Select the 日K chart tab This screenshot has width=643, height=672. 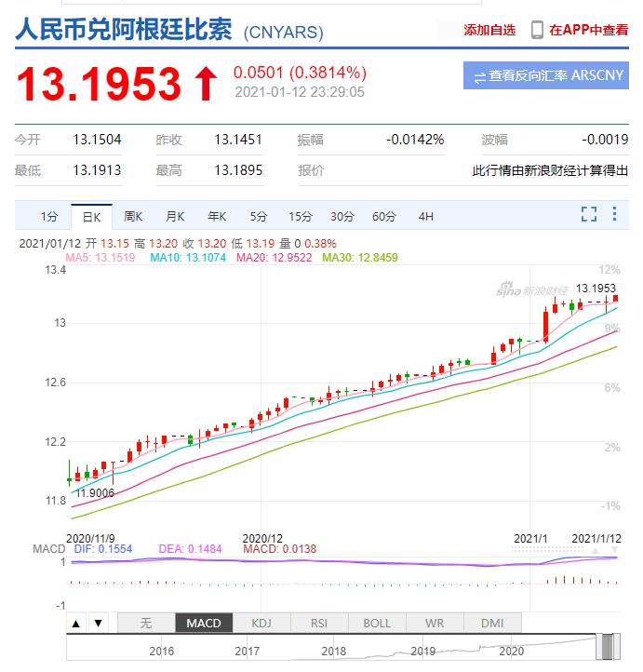tap(92, 217)
